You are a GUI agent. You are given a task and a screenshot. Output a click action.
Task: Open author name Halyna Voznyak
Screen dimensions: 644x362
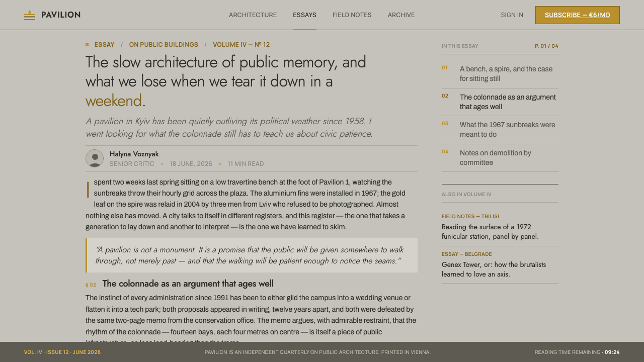134,154
